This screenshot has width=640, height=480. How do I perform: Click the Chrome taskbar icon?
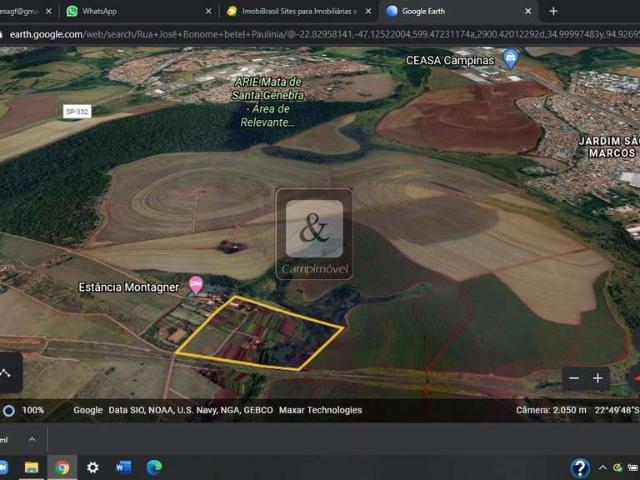[62, 467]
